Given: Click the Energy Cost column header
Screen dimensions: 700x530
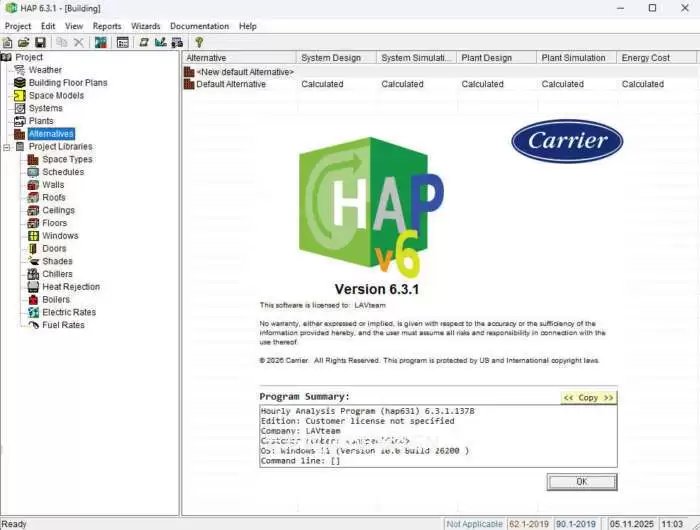Looking at the screenshot, I should tap(656, 58).
